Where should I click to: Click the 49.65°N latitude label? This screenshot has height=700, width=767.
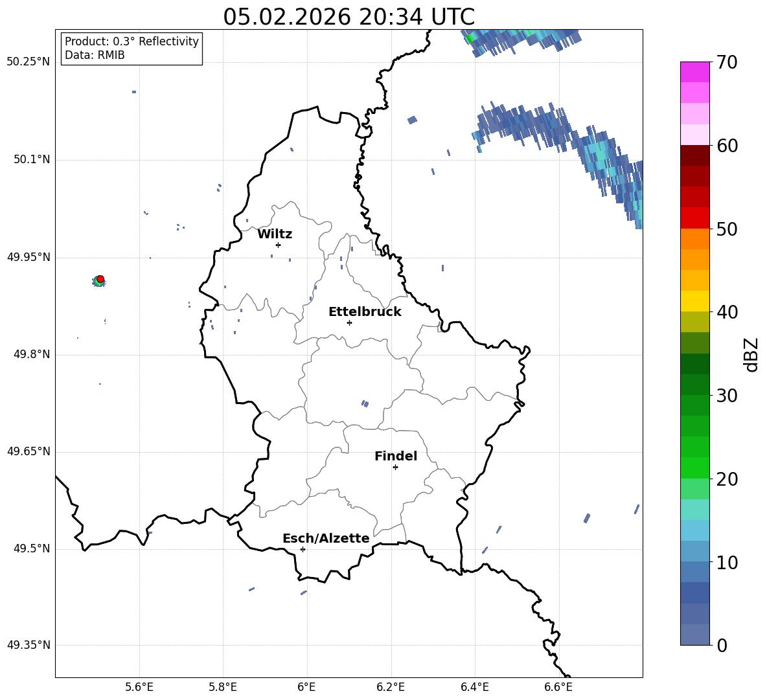click(x=29, y=451)
